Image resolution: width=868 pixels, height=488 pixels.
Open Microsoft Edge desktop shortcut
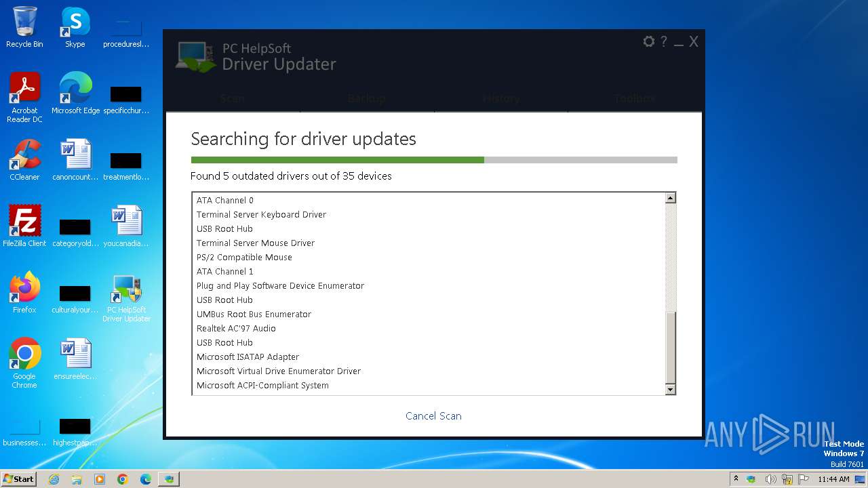pos(75,94)
